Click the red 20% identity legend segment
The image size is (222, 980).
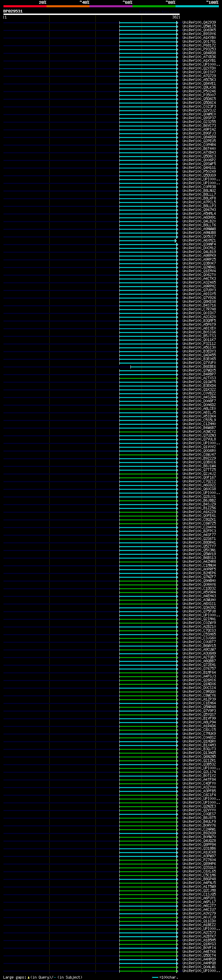click(x=25, y=6)
